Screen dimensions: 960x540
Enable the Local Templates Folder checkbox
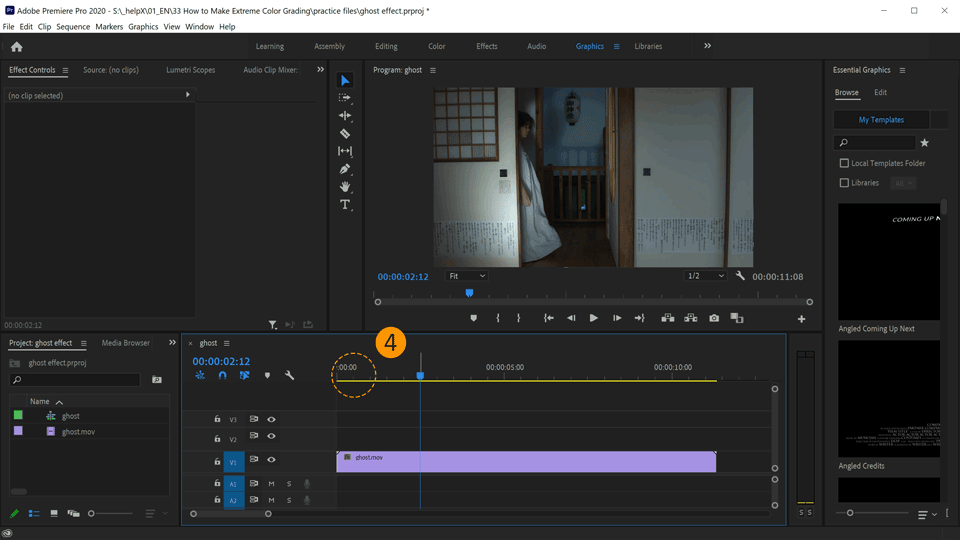tap(844, 163)
